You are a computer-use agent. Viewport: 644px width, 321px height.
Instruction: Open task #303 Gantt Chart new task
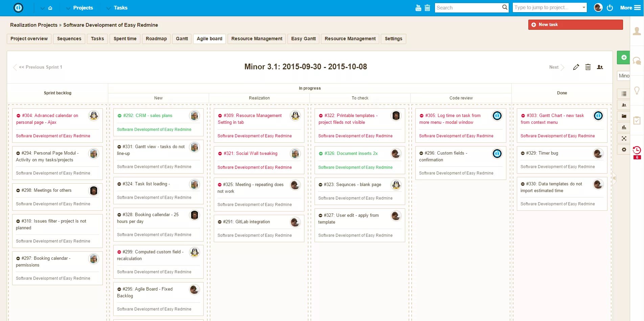[x=552, y=119]
